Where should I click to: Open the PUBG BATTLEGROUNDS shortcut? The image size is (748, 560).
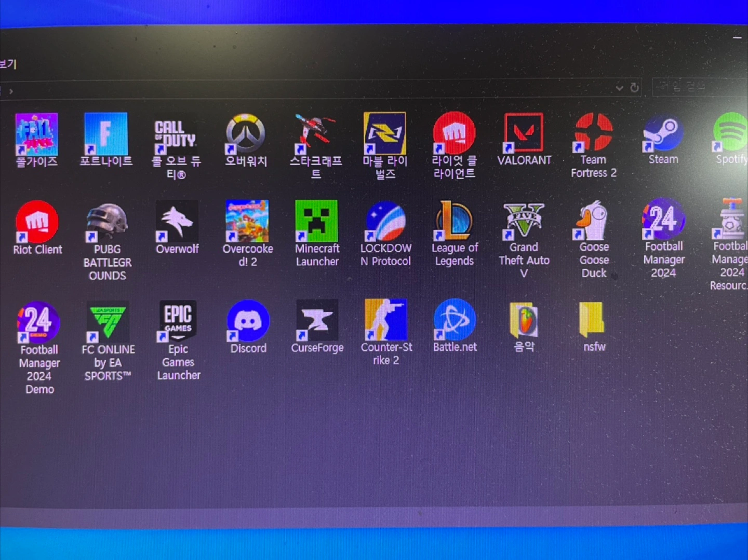pos(106,223)
